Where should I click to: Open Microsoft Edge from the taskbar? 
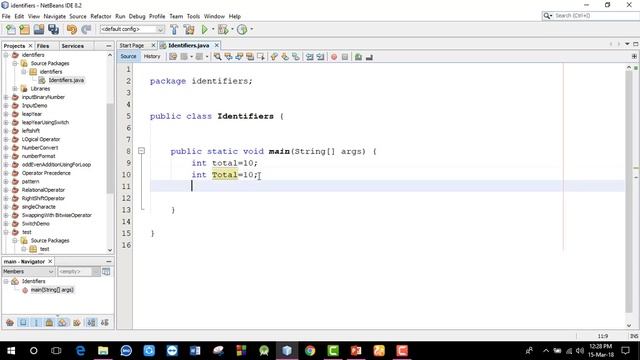[80, 351]
